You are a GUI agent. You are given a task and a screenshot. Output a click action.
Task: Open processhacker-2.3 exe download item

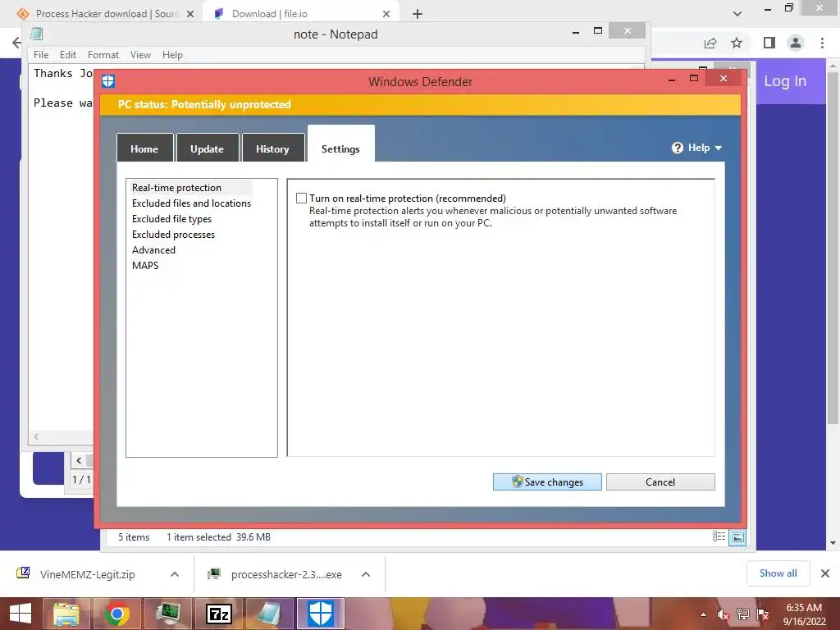coord(286,574)
